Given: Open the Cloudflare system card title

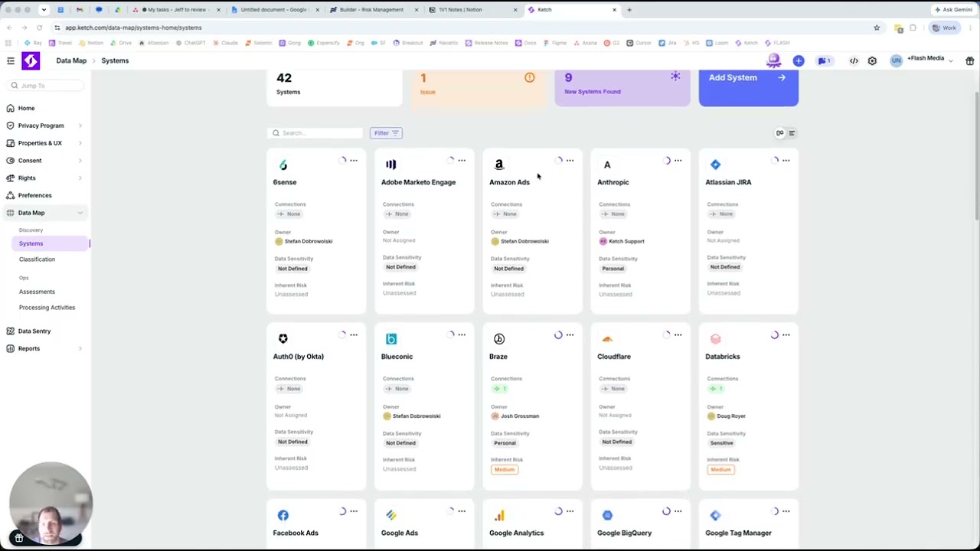Looking at the screenshot, I should coord(614,357).
